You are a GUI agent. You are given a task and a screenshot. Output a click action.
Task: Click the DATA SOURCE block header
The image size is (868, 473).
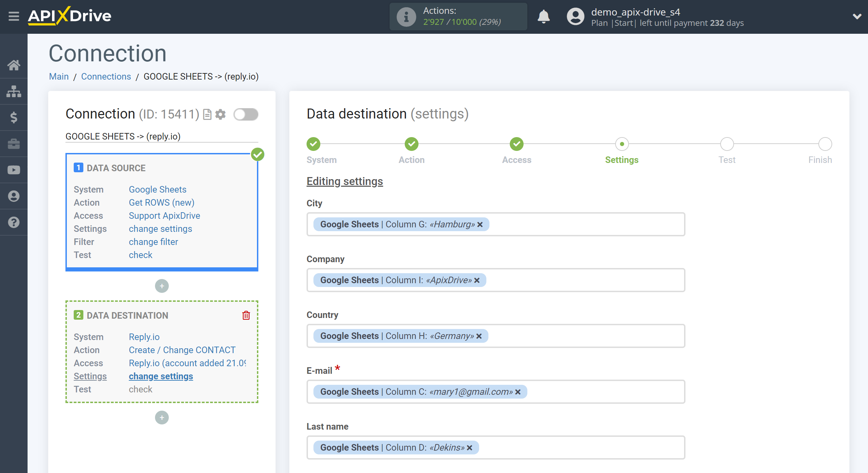coord(116,168)
